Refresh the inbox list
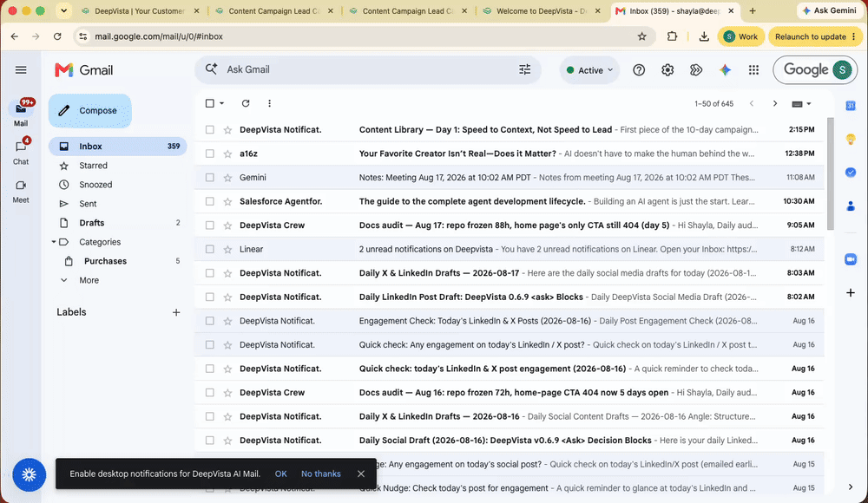 click(246, 103)
